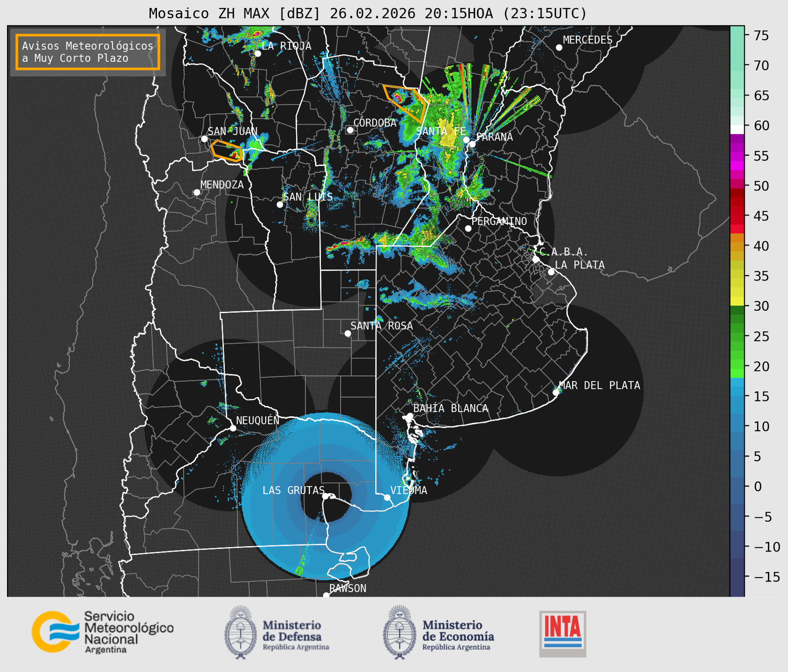Viewport: 788px width, 672px height.
Task: Click the 25 dBZ green band on the scale
Action: click(737, 337)
